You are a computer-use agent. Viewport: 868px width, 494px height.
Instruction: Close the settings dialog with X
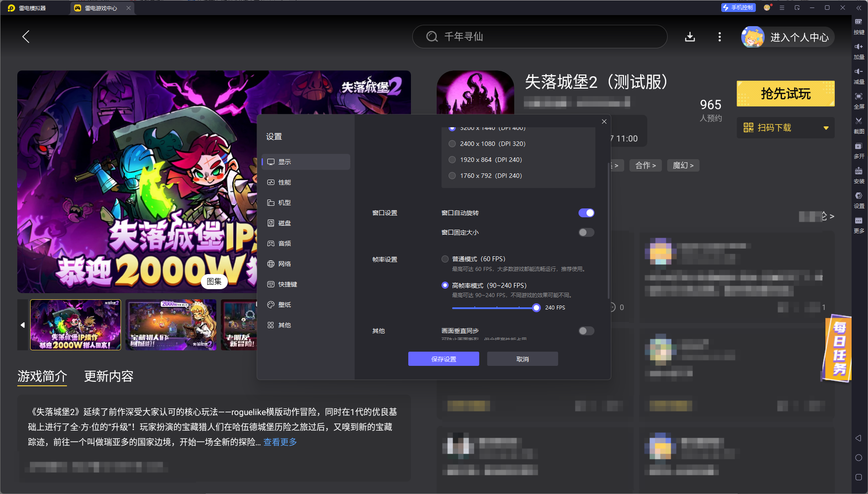[x=604, y=122]
